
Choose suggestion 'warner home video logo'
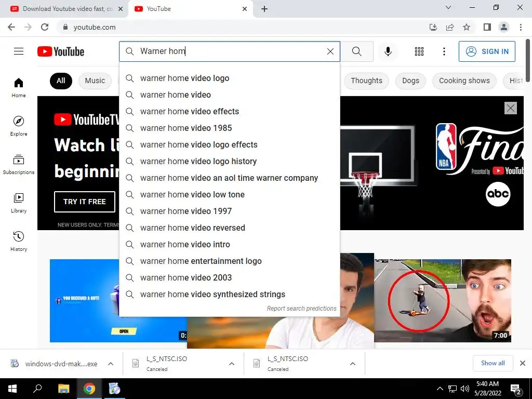pyautogui.click(x=229, y=78)
